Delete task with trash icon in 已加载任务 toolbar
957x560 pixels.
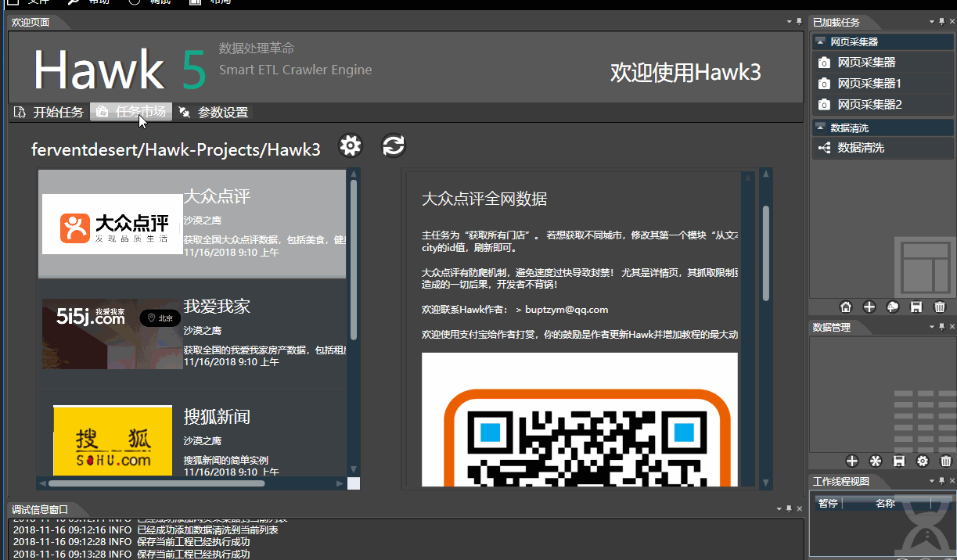940,307
